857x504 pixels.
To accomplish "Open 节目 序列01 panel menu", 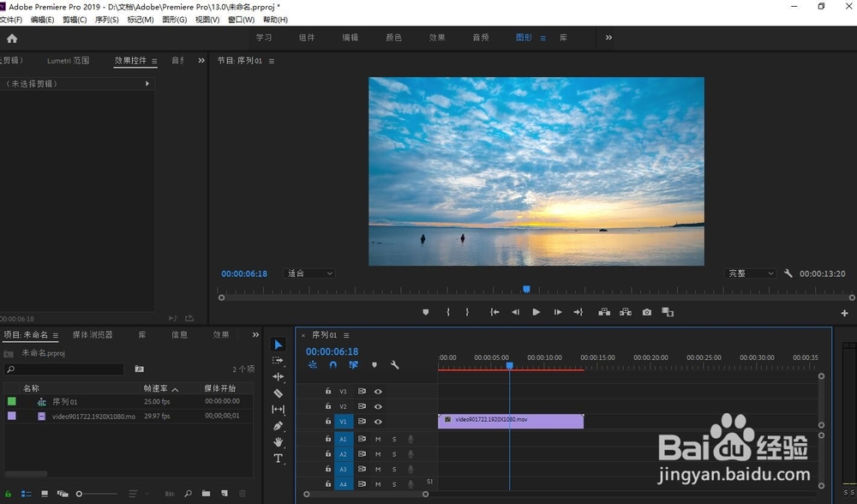I will (x=272, y=61).
